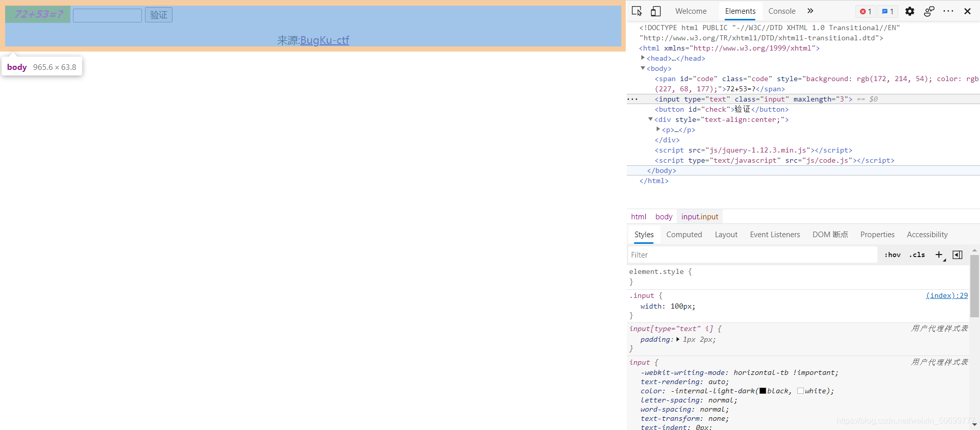Click the styles pane scrollbar thumb

click(x=974, y=286)
